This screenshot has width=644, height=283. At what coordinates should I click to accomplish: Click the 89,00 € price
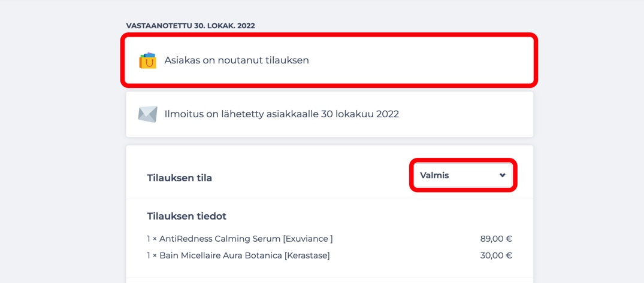496,239
